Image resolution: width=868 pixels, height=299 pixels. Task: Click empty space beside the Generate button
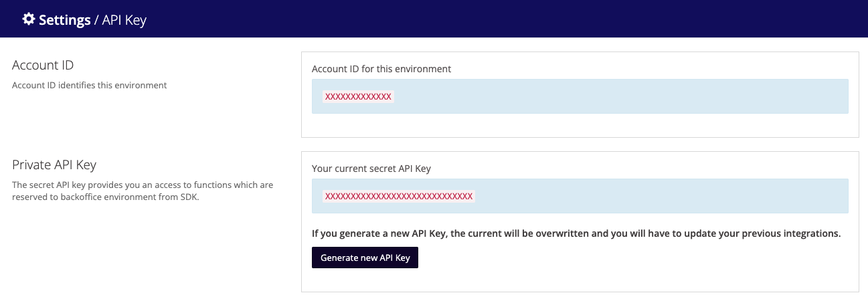point(602,258)
